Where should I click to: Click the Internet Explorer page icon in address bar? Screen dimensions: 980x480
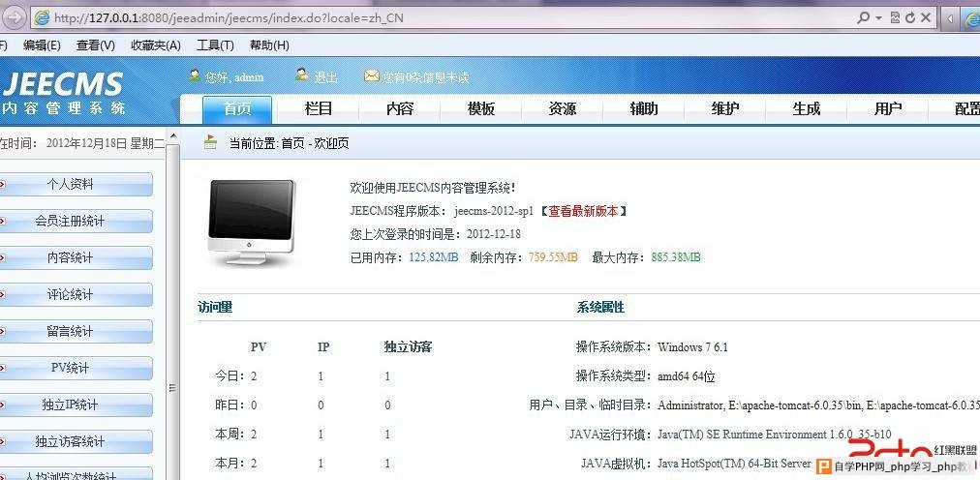42,18
